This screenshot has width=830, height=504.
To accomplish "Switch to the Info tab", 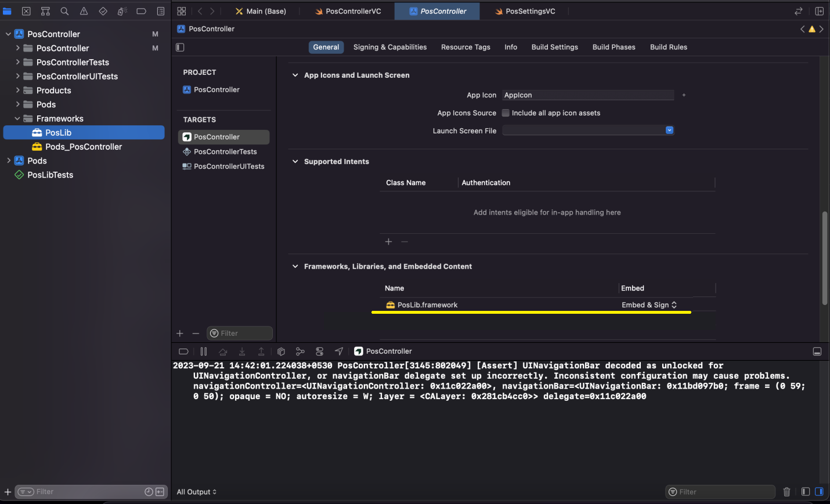I will click(x=511, y=48).
